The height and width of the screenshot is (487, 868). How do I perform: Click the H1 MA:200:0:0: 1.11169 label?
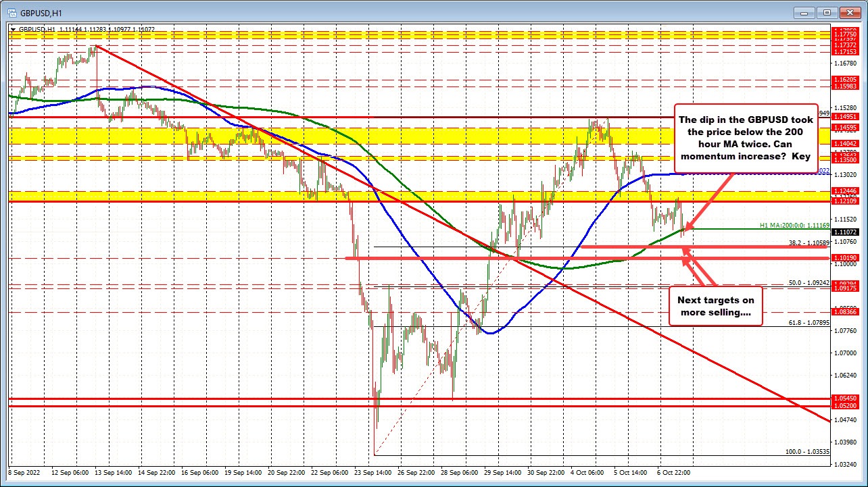pos(795,225)
